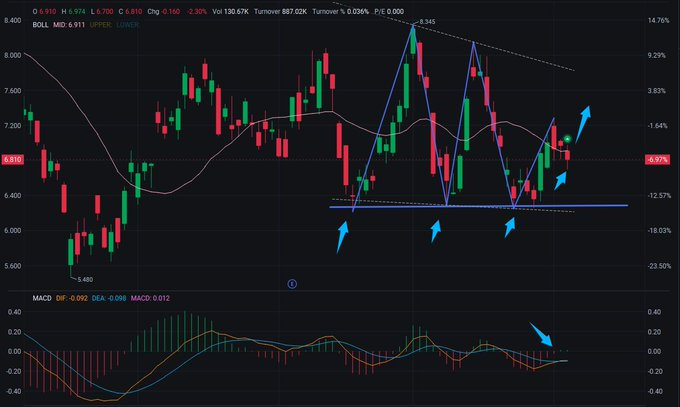Click the 5.600 price axis label
This screenshot has width=680, height=407.
(x=12, y=266)
